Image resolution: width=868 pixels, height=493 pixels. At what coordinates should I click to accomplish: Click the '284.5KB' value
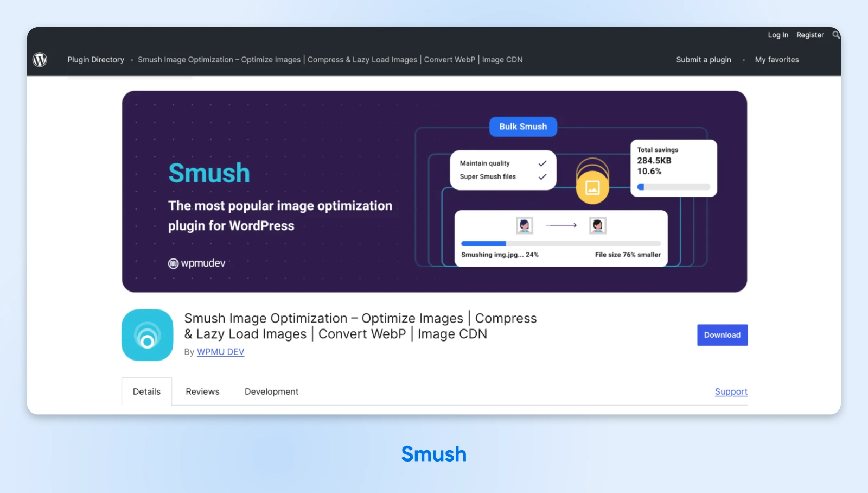[654, 161]
